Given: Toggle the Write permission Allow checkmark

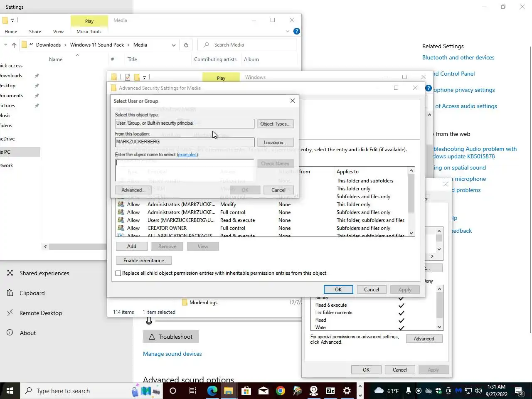Looking at the screenshot, I should tap(401, 328).
